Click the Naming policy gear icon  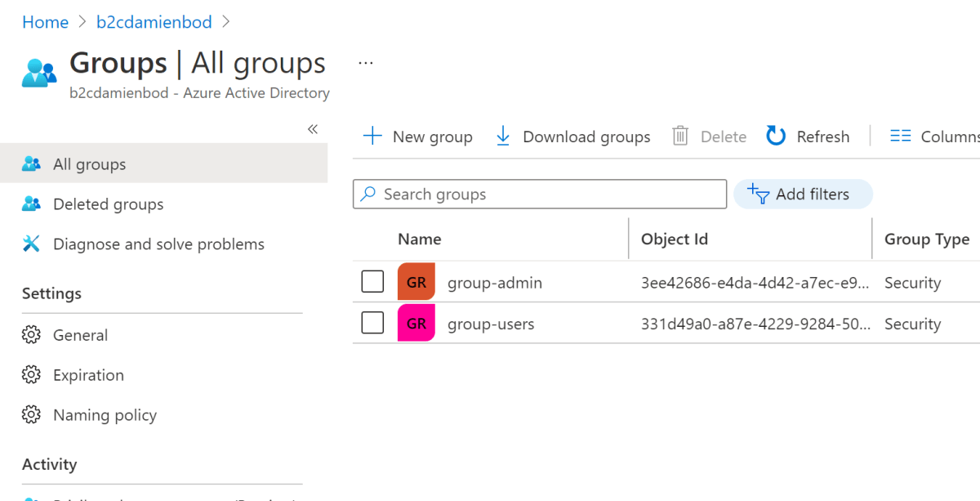pyautogui.click(x=31, y=414)
